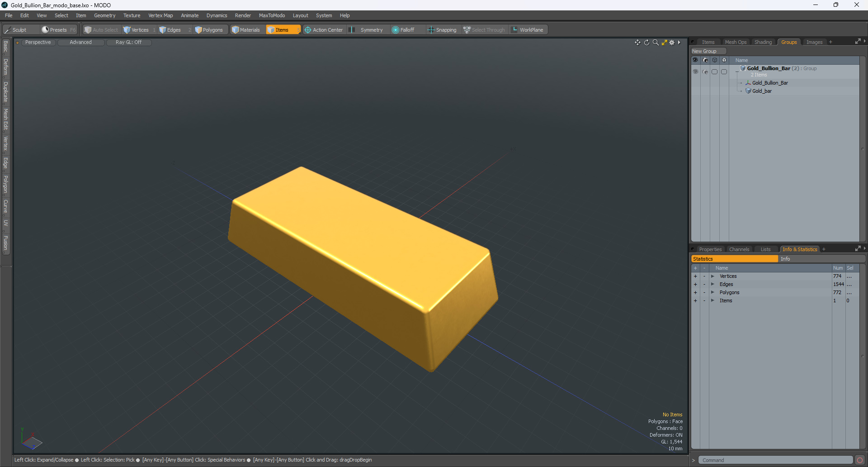868x467 pixels.
Task: Open the MaxToModo menu
Action: pos(272,15)
